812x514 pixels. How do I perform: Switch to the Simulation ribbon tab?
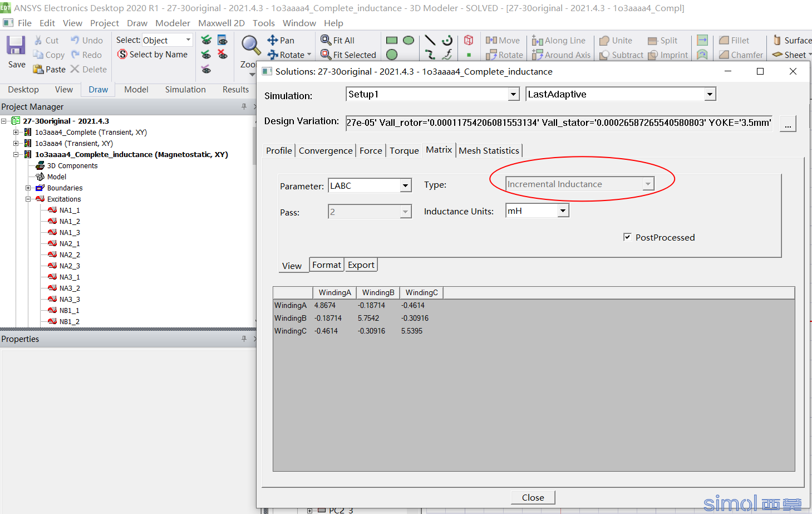(x=185, y=89)
